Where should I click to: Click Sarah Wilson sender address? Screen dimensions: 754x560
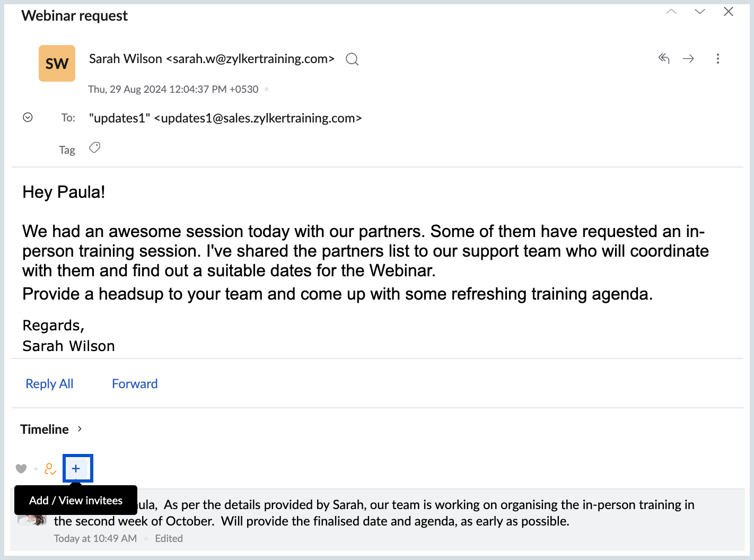pyautogui.click(x=212, y=59)
